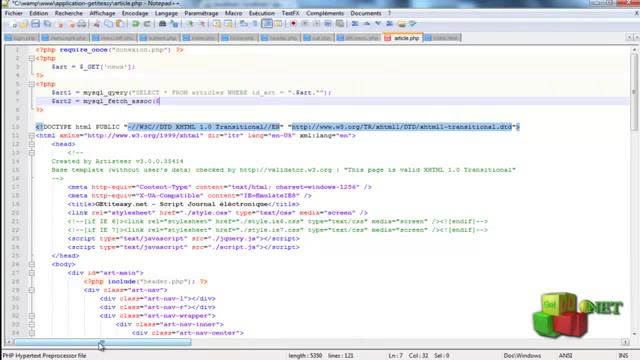The height and width of the screenshot is (360, 640).
Task: Open the Compléments menu
Action: [x=324, y=13]
